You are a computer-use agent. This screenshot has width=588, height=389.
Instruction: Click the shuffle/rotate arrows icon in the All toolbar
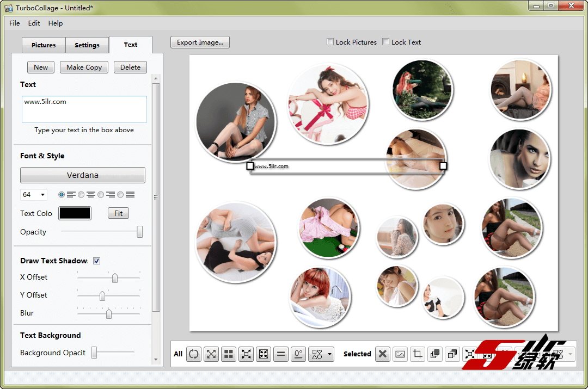(194, 354)
